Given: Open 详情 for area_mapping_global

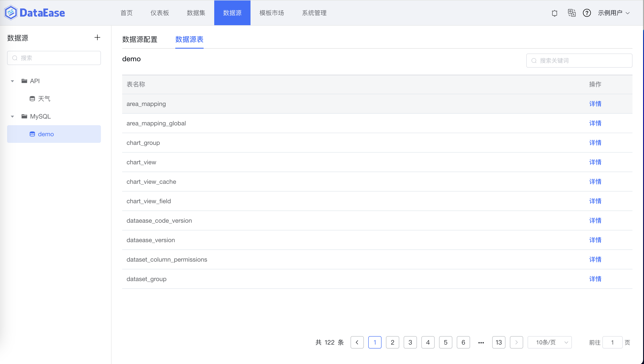Looking at the screenshot, I should [595, 123].
